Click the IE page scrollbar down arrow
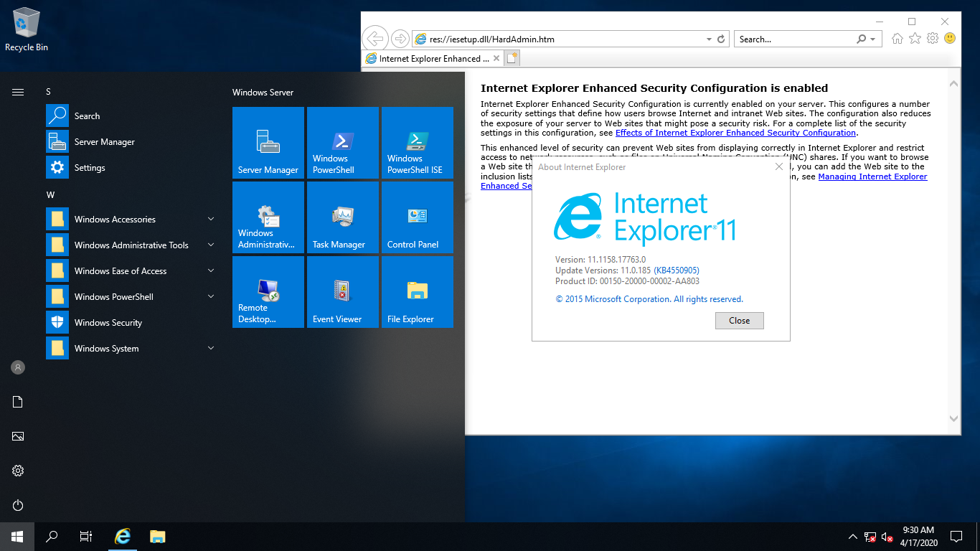This screenshot has width=980, height=551. 953,418
